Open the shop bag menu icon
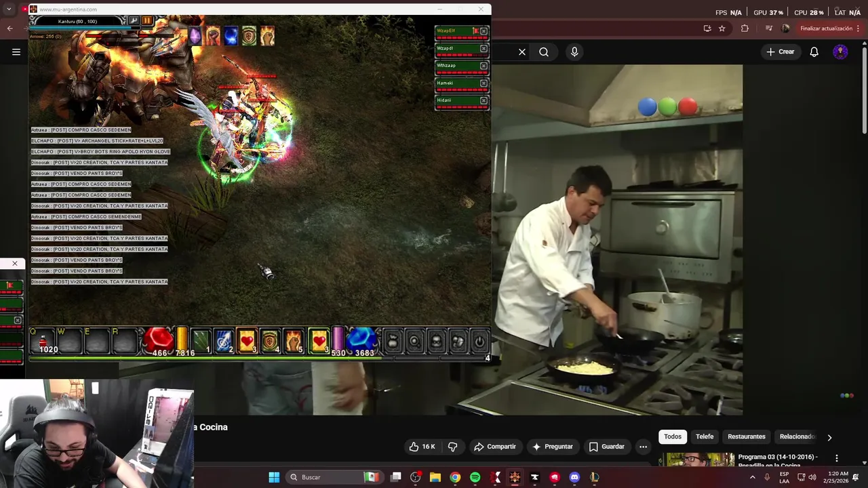The image size is (868, 488). pyautogui.click(x=393, y=342)
